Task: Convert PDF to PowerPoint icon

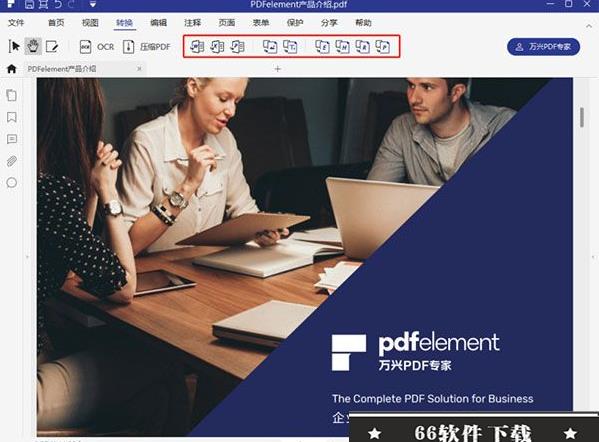Action: tap(238, 47)
